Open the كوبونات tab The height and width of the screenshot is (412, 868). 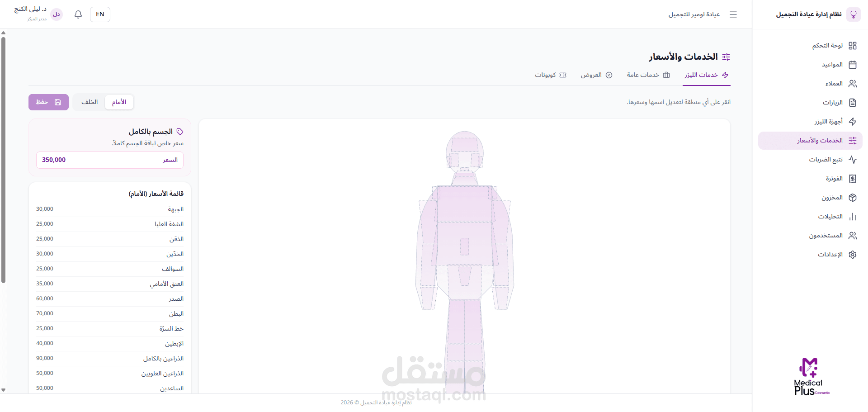tap(551, 75)
